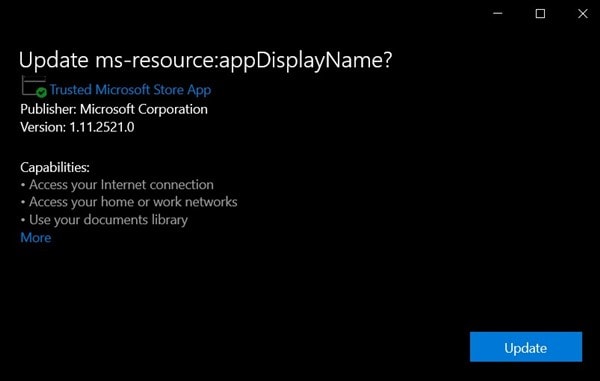Click Access your Internet connection line
The width and height of the screenshot is (600, 381).
(x=117, y=185)
